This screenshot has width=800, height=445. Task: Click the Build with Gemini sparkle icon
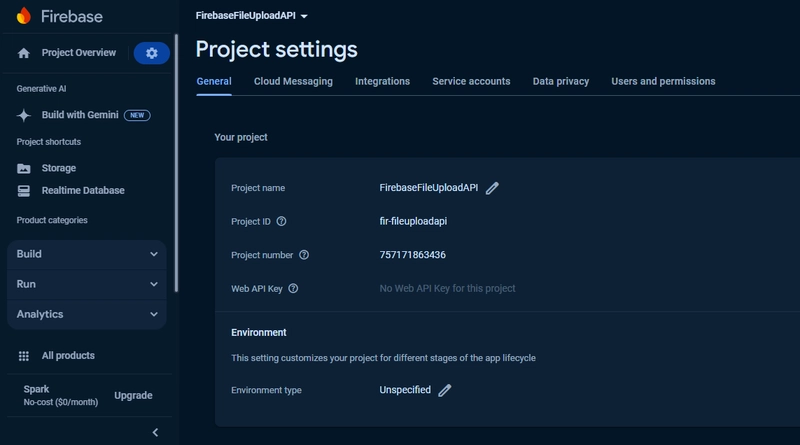click(x=23, y=115)
